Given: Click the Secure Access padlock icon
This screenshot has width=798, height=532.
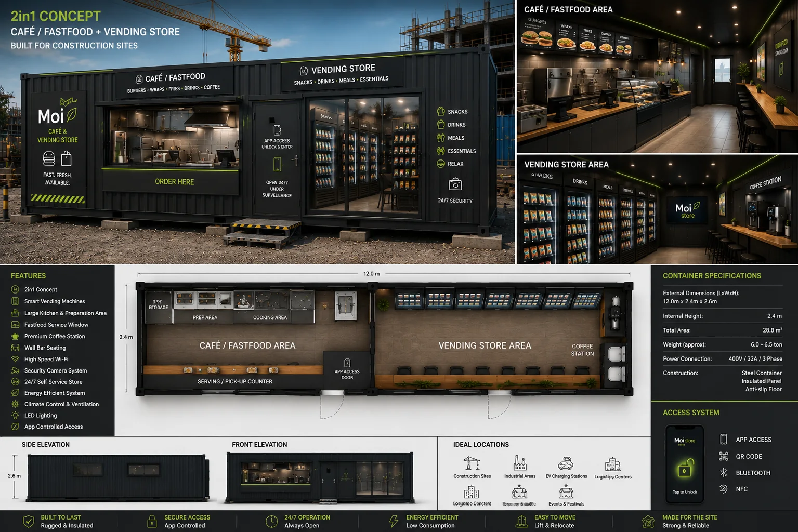Looking at the screenshot, I should [152, 521].
